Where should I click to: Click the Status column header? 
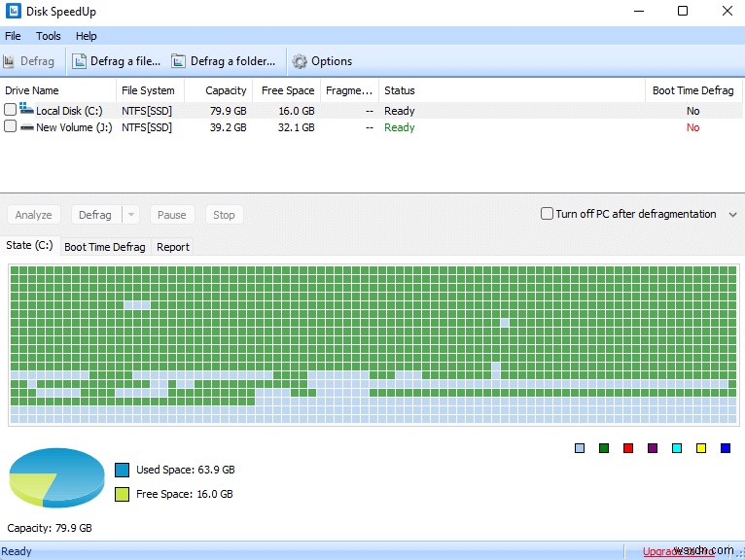pyautogui.click(x=512, y=90)
